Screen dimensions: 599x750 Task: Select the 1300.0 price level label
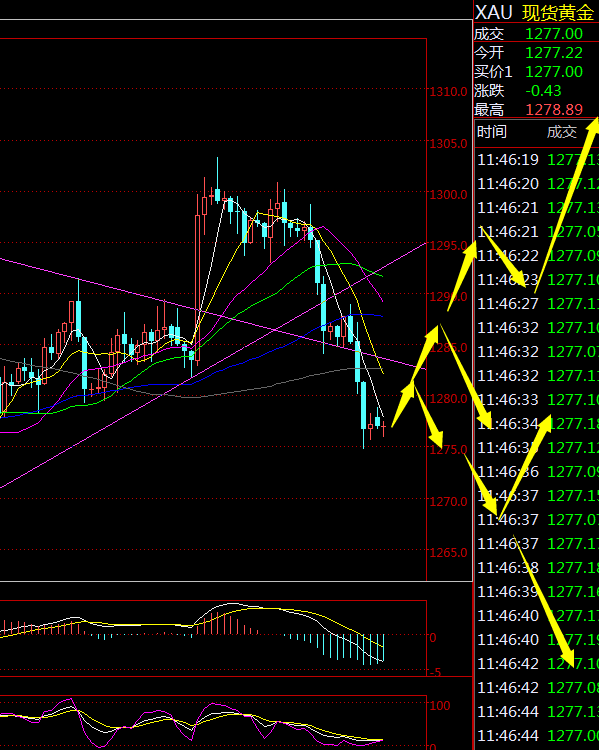448,195
